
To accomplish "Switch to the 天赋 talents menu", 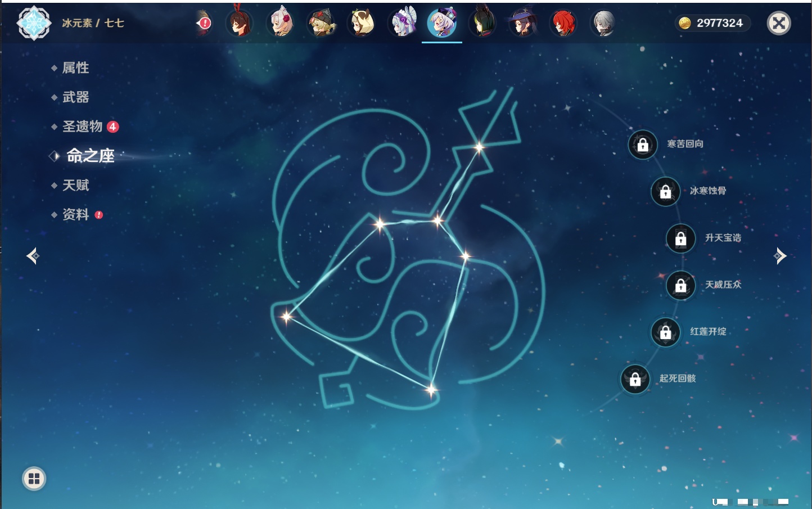I will pos(75,185).
